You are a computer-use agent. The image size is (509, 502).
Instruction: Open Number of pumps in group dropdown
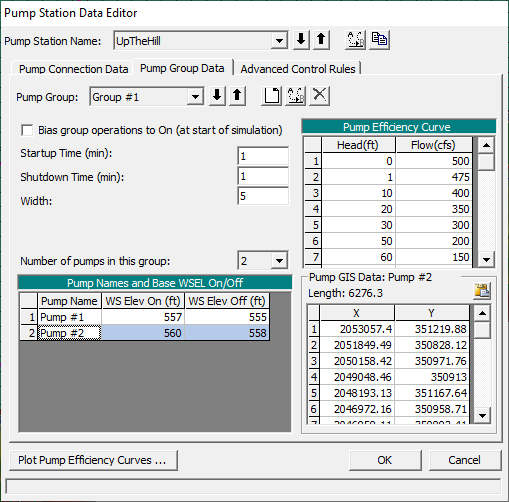pos(279,261)
